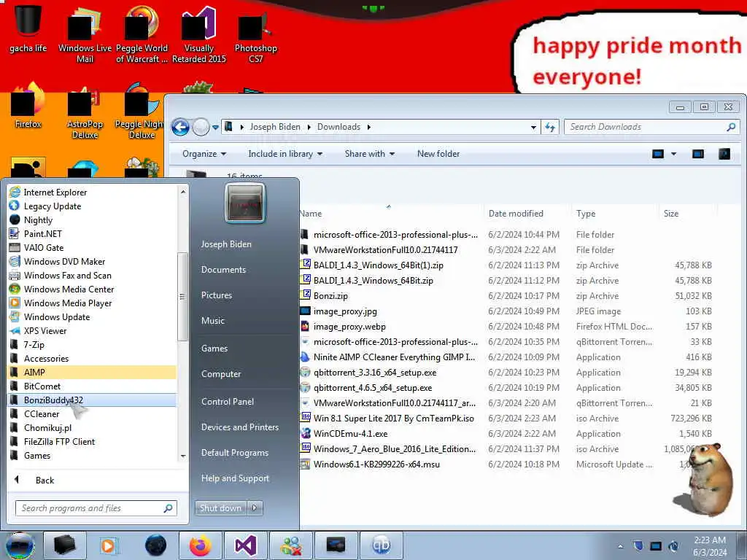This screenshot has width=747, height=560.
Task: Refresh the Downloads folder view
Action: tap(550, 127)
